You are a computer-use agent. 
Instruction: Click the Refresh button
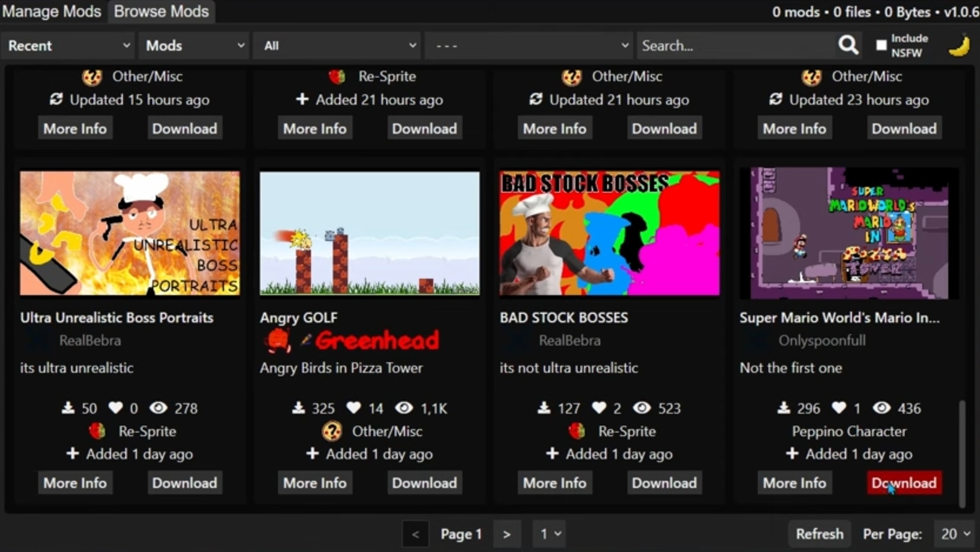pos(820,534)
